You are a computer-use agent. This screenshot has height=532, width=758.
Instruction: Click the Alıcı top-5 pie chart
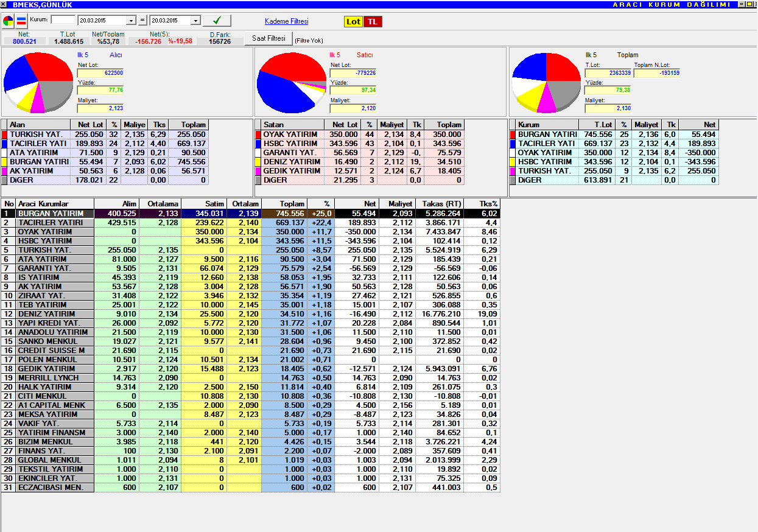click(38, 82)
